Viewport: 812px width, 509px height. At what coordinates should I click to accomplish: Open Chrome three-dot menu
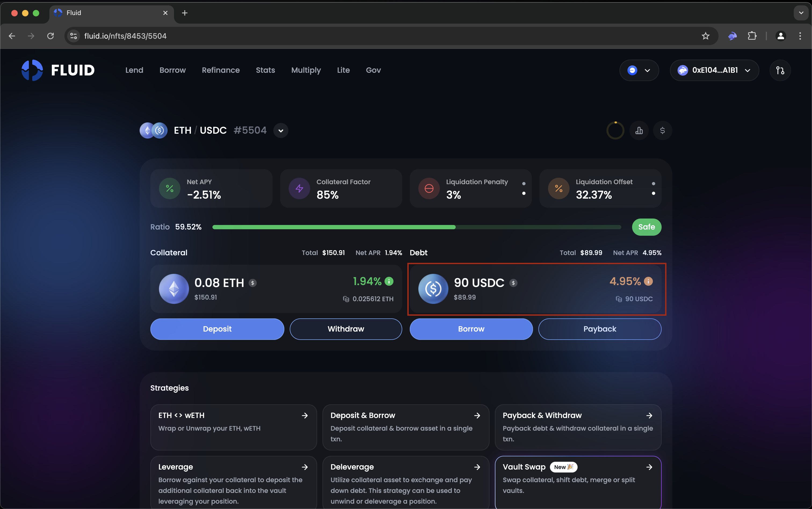pos(800,36)
